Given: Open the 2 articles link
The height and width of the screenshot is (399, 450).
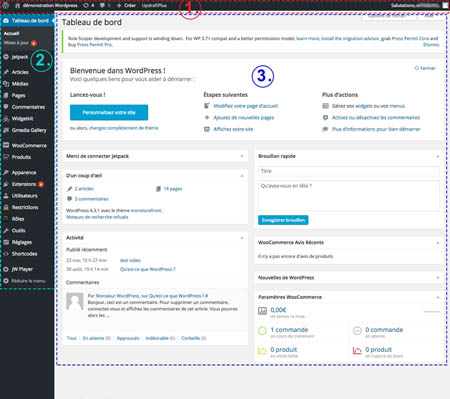Looking at the screenshot, I should [84, 189].
